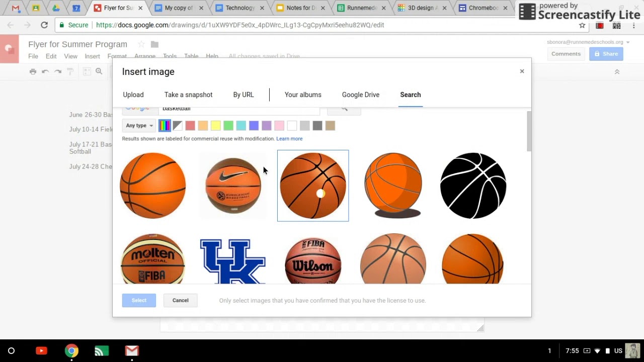This screenshot has height=362, width=644.
Task: Switch to the Gmail browser tab
Action: [x=15, y=8]
